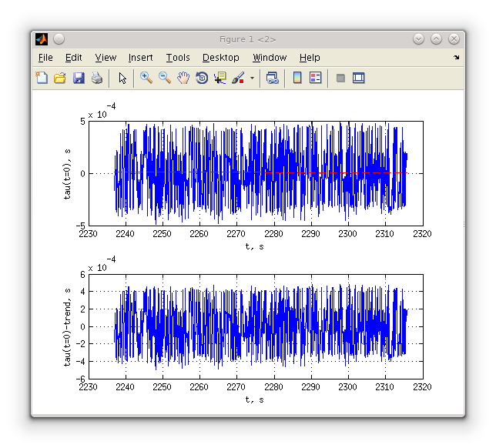
Task: Open a file with the folder icon
Action: pos(60,78)
